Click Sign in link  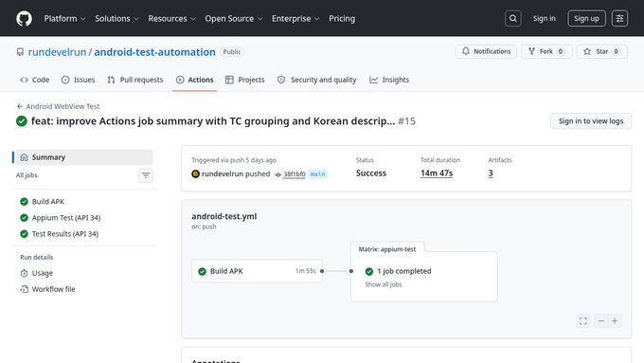coord(545,19)
